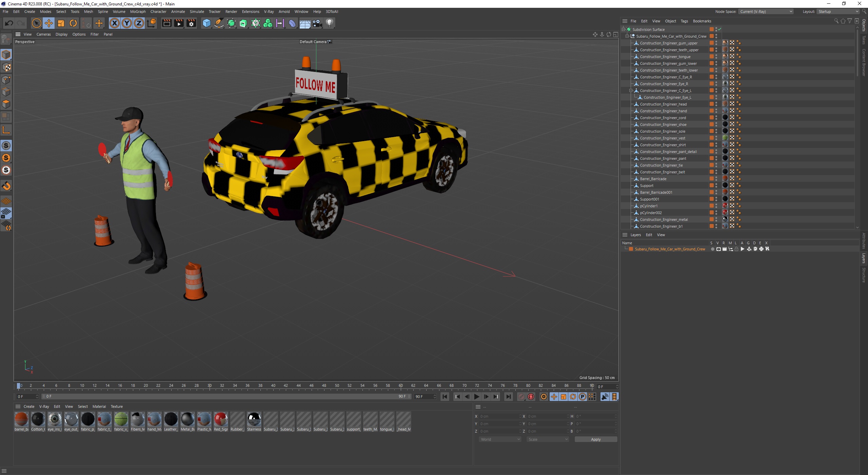This screenshot has height=475, width=868.
Task: Open the Layers panel Edit menu
Action: (x=649, y=235)
